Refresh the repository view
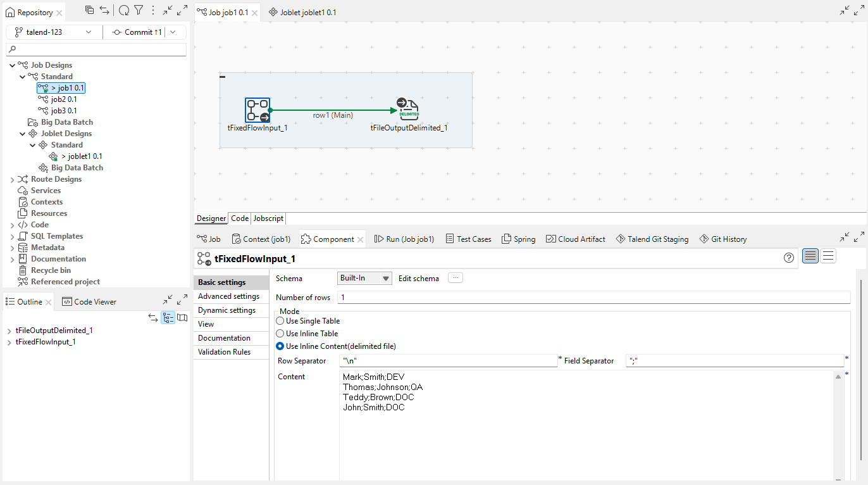Image resolution: width=868 pixels, height=485 pixels. coord(124,11)
